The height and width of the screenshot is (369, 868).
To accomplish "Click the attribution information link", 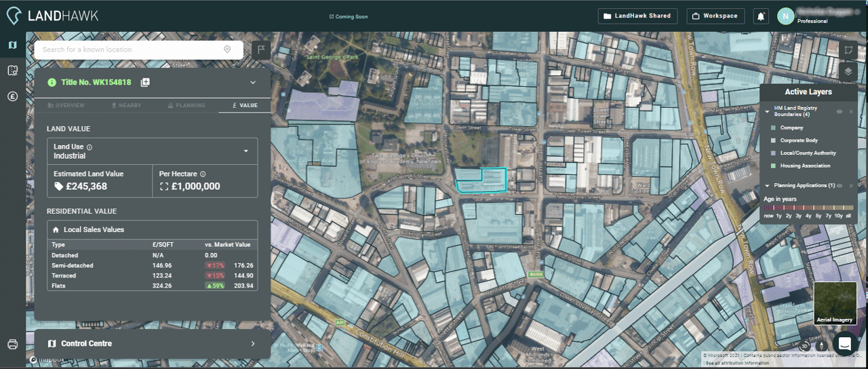I will (x=737, y=364).
